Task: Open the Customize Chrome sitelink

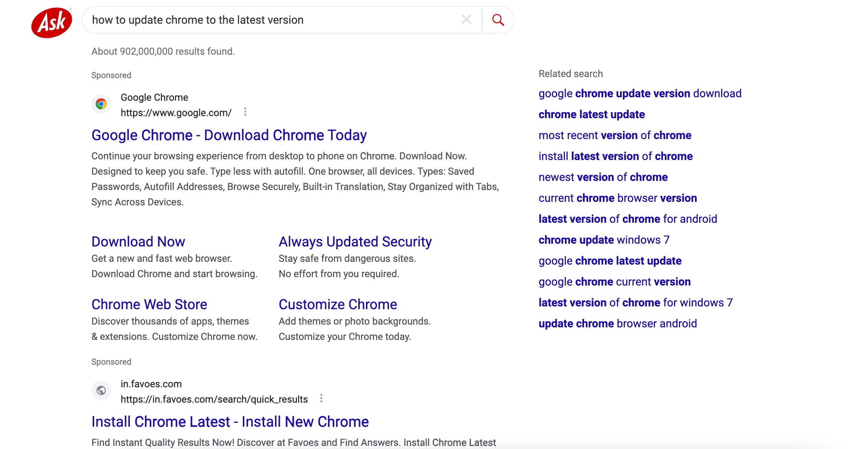Action: pyautogui.click(x=338, y=304)
